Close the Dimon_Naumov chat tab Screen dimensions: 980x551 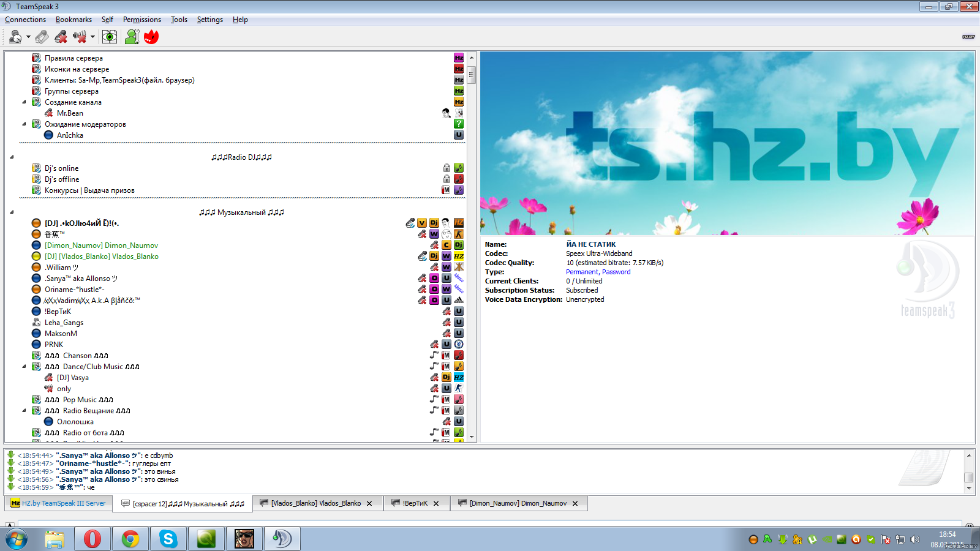[x=575, y=504]
